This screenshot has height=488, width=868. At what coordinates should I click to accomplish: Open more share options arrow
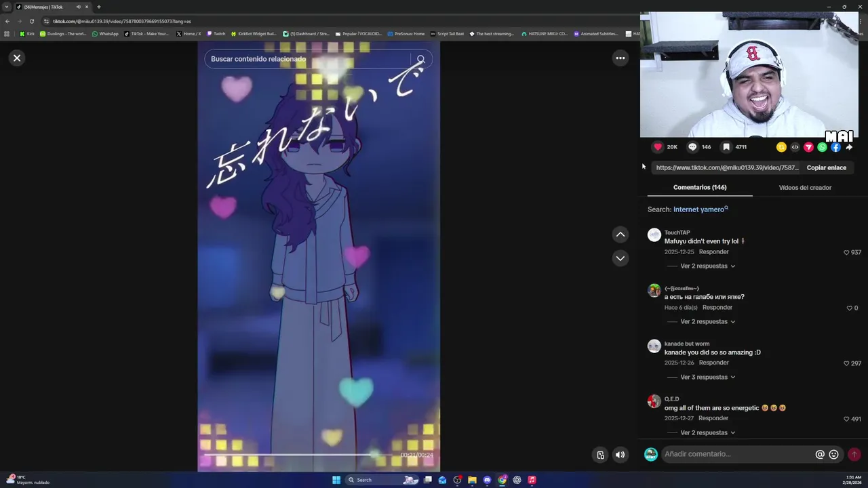click(x=849, y=147)
